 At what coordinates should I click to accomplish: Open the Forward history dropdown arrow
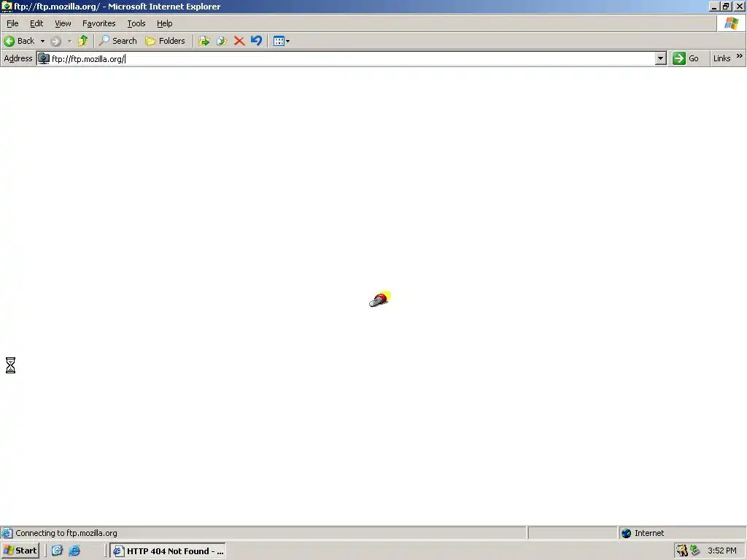[69, 41]
